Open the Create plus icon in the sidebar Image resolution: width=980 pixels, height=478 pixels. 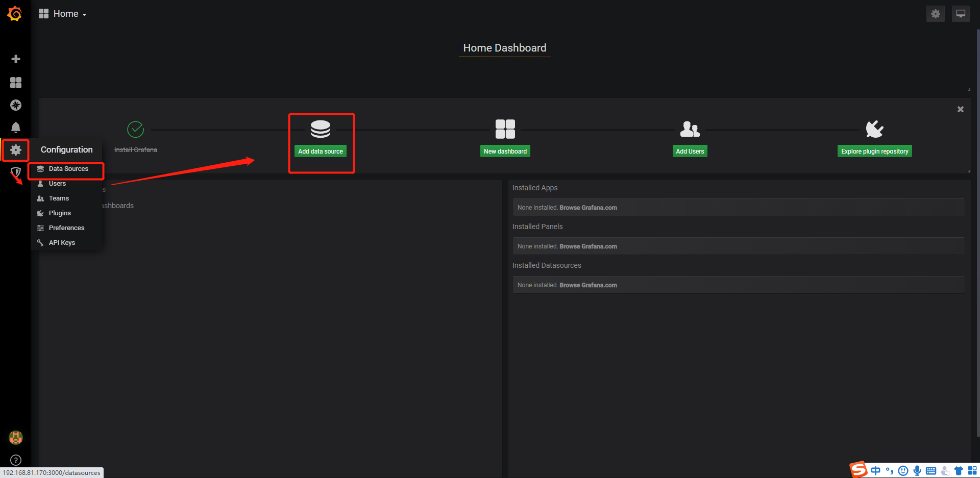click(16, 59)
